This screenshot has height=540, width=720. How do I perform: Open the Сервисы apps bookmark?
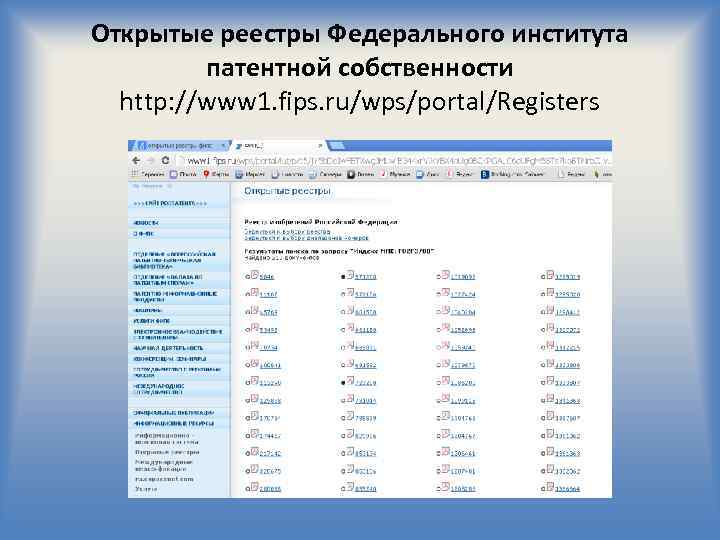click(148, 174)
